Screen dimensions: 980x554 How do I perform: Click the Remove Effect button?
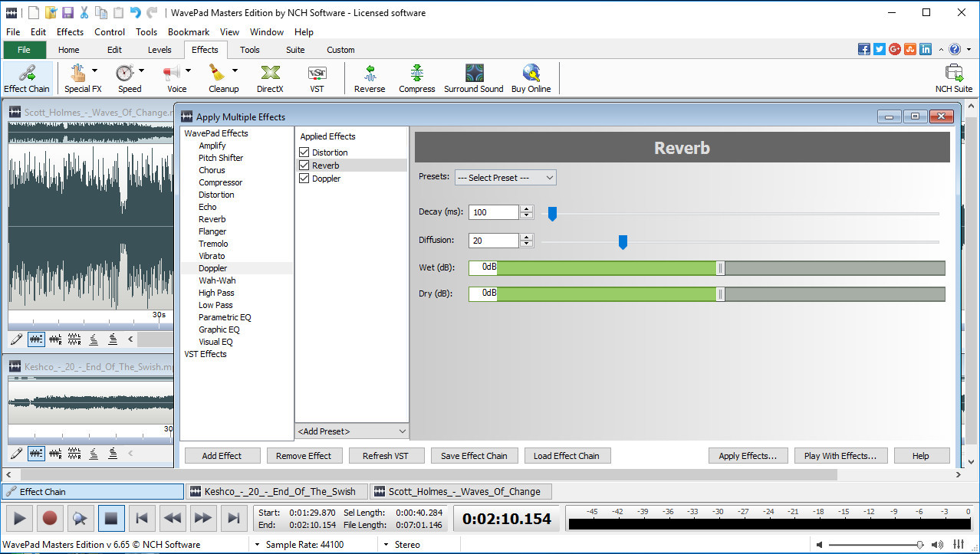[x=304, y=456]
